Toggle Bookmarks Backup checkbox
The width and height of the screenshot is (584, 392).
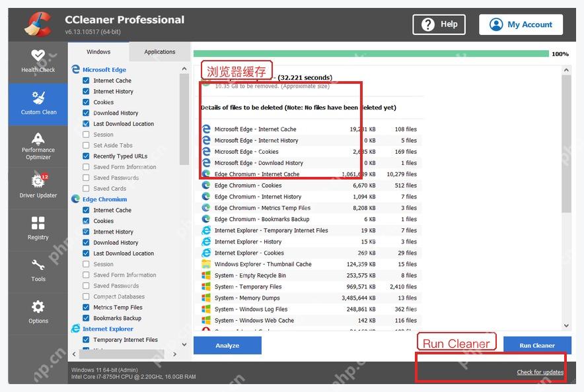tap(86, 318)
